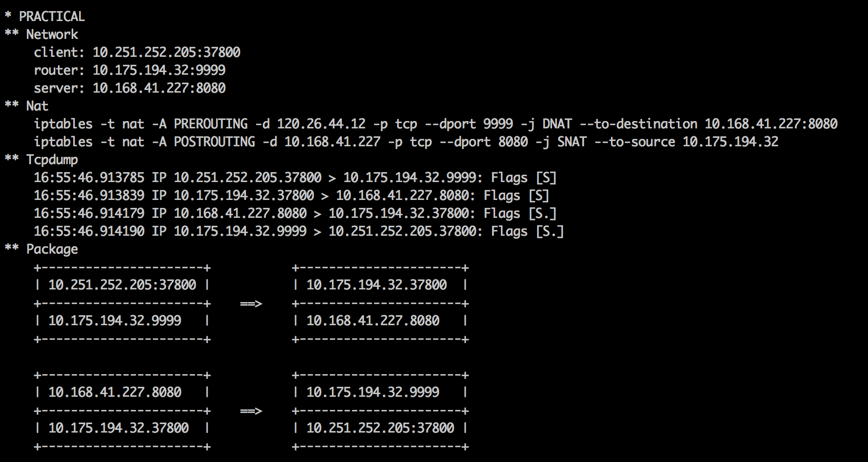Viewport: 868px width, 462px height.
Task: Click the POSTROUTING iptables command
Action: (406, 142)
